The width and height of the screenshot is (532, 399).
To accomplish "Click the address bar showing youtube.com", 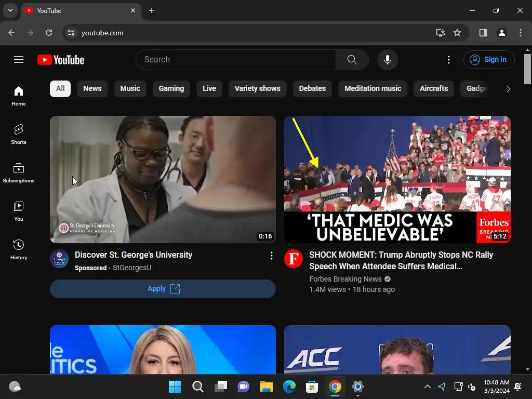I will pos(251,33).
